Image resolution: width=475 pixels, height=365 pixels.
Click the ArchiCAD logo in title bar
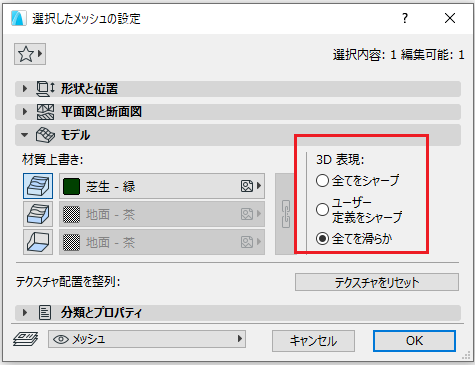point(18,18)
